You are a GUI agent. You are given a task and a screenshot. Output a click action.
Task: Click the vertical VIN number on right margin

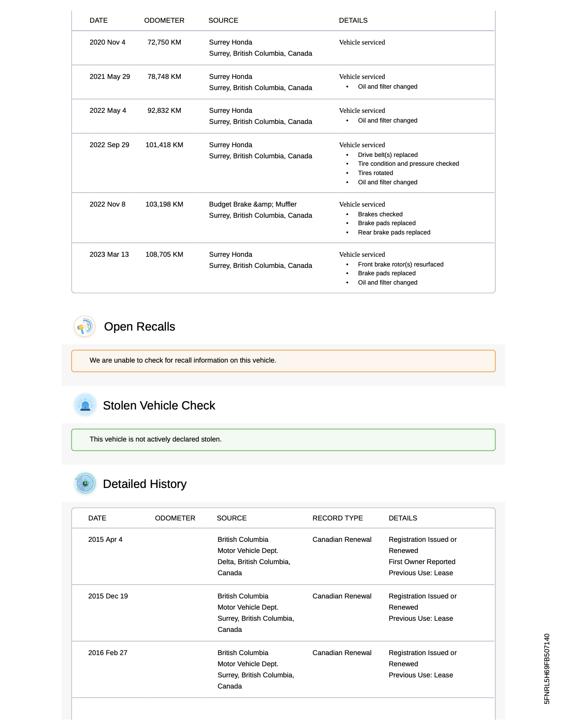547,669
